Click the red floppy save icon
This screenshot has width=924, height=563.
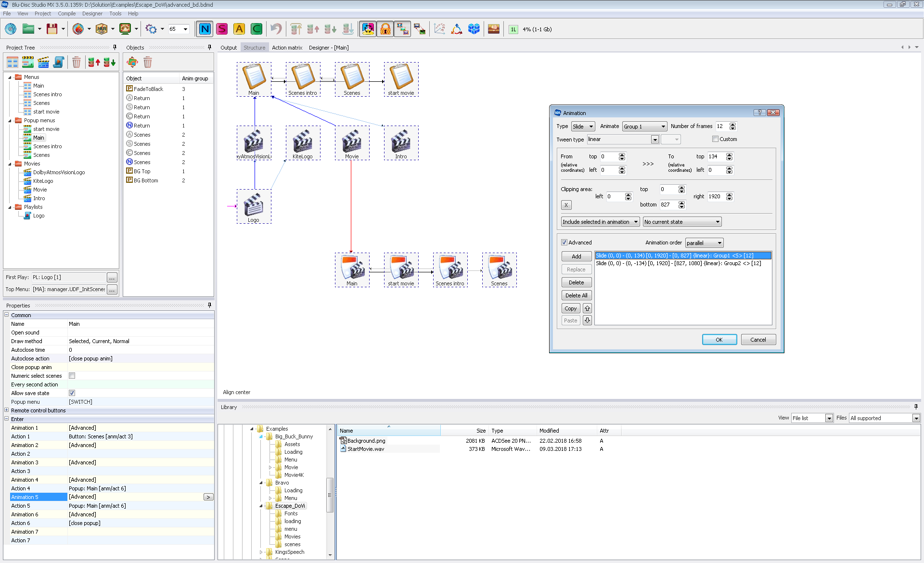point(52,29)
